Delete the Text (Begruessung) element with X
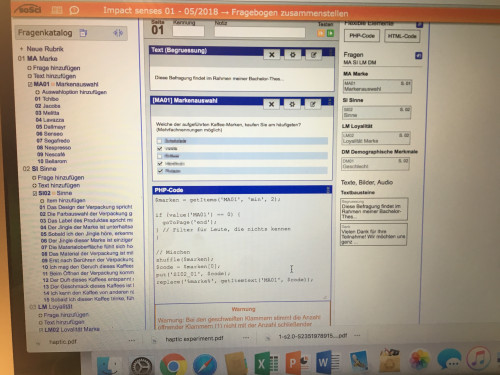Viewport: 500px width, 375px height. pos(272,55)
